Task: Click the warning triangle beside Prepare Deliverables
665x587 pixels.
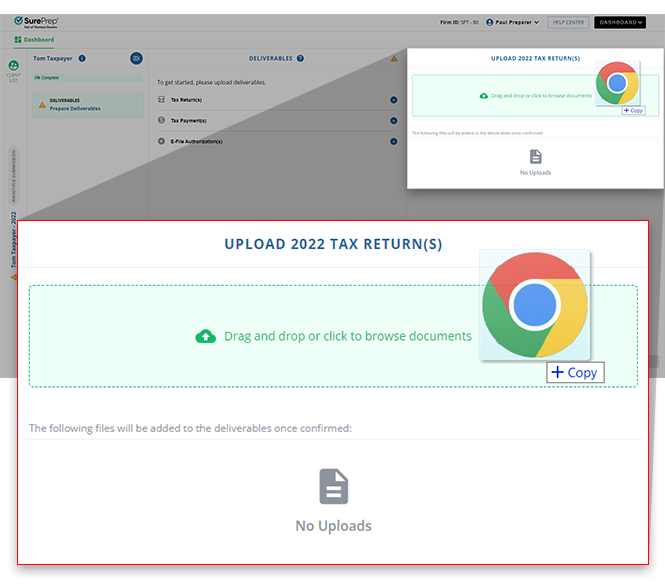Action: click(x=42, y=105)
